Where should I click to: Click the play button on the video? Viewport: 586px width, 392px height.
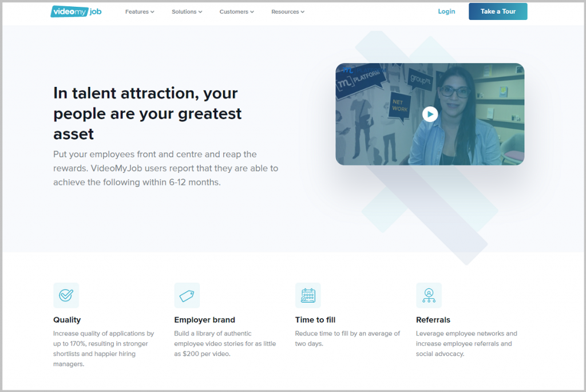(430, 114)
